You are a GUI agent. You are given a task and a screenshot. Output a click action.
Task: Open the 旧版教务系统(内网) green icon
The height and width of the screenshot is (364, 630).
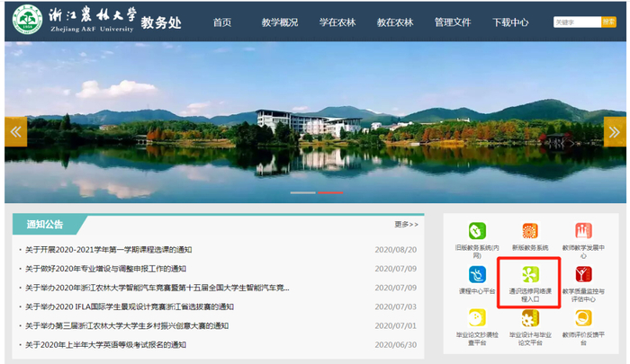[477, 231]
